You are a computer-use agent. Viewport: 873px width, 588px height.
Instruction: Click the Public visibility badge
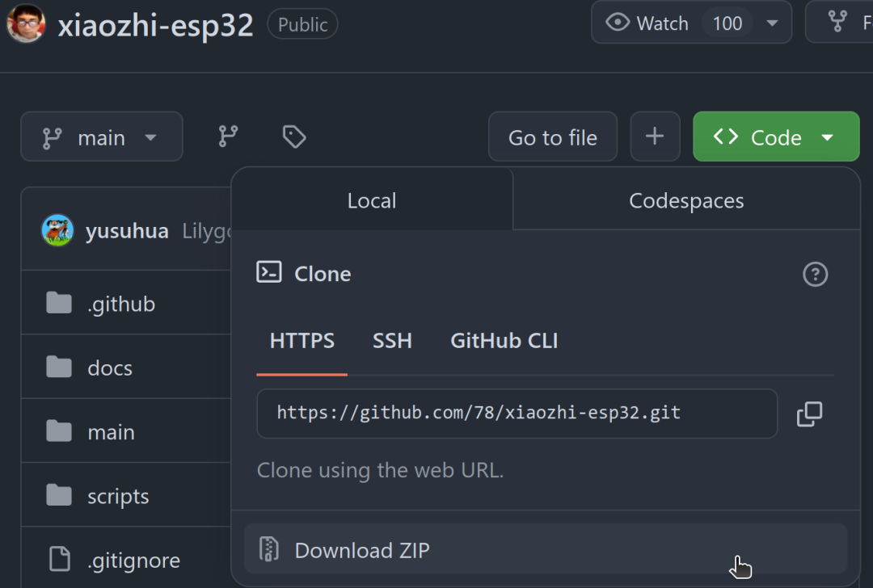click(x=302, y=24)
